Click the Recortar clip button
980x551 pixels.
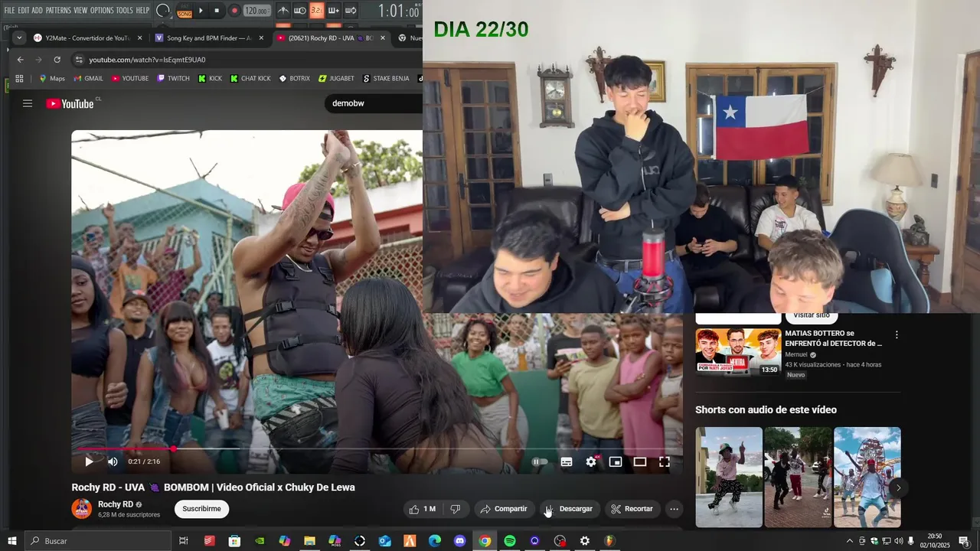(632, 509)
